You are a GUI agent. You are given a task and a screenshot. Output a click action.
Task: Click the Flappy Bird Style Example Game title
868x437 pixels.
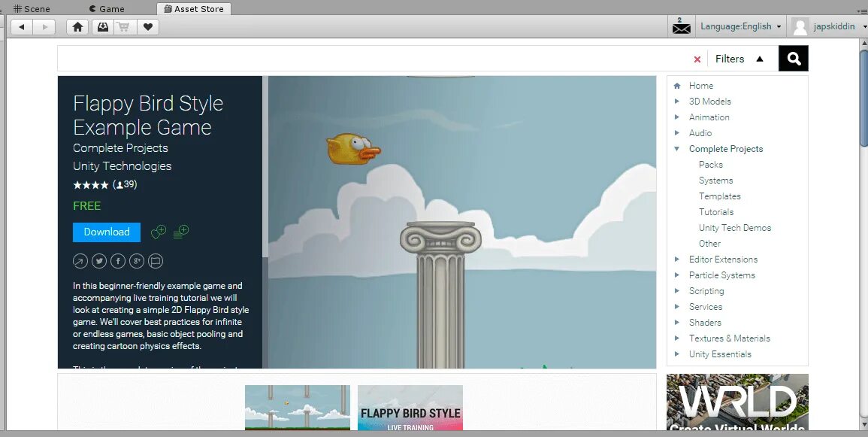tap(148, 115)
